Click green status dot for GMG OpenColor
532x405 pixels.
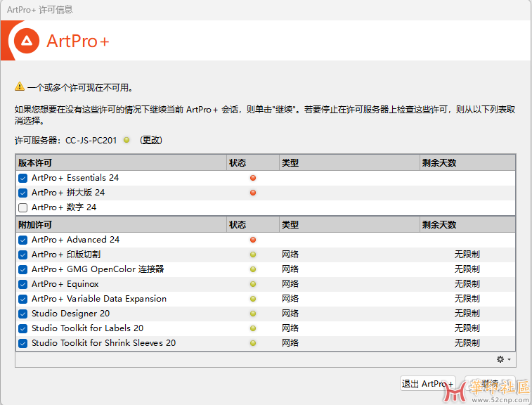[253, 269]
